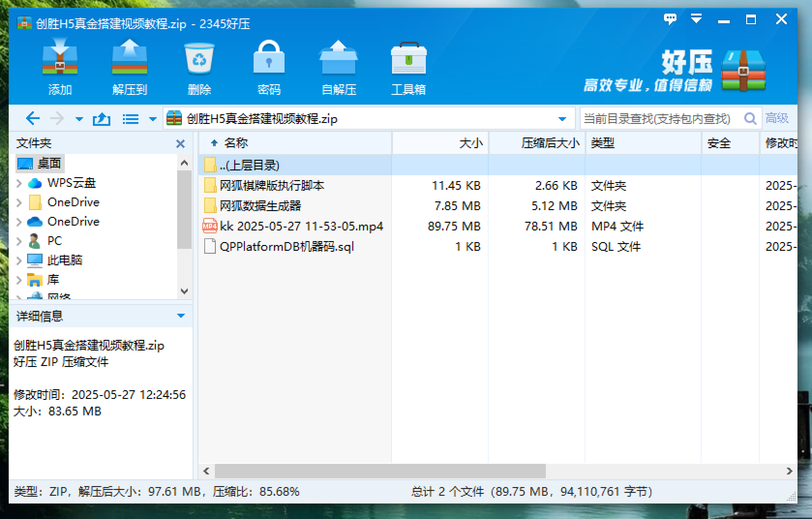Click the list view mode icon

coord(131,119)
